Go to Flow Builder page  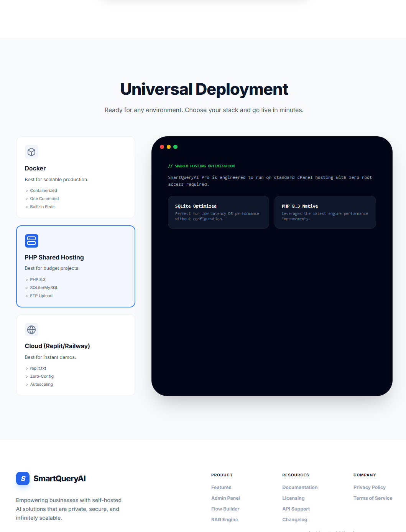pos(225,509)
